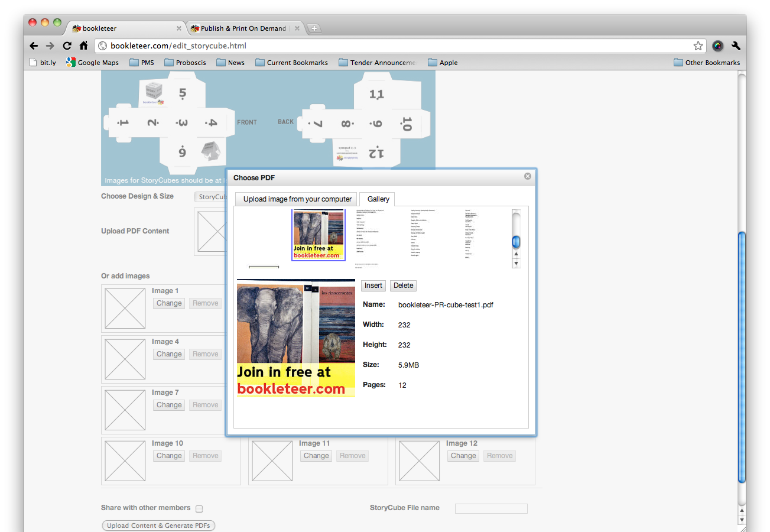Close the Publish & Print On Demand tab
The image size is (770, 532).
pyautogui.click(x=297, y=28)
